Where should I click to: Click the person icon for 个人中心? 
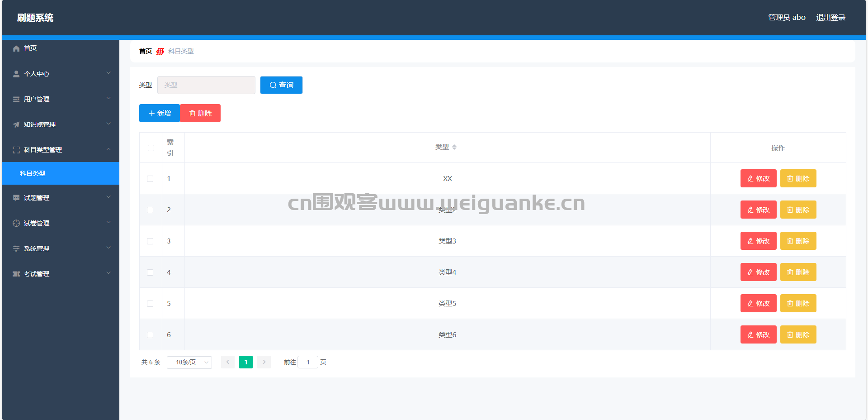coord(16,74)
